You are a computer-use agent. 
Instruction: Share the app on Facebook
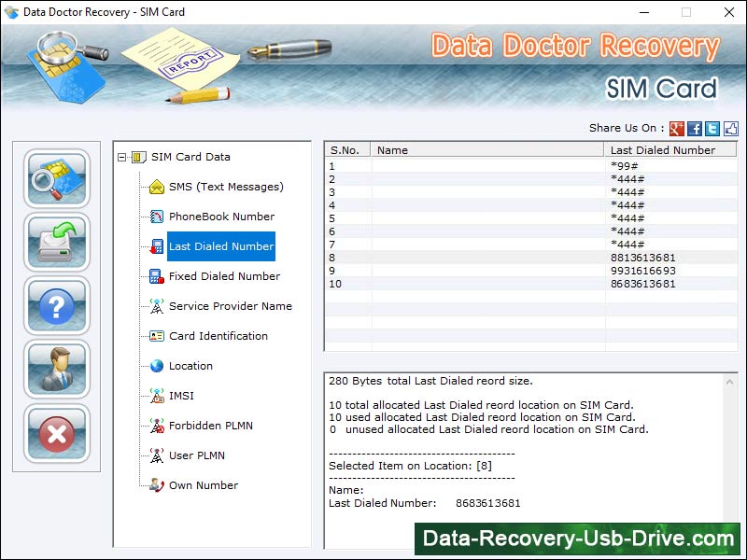pos(693,129)
